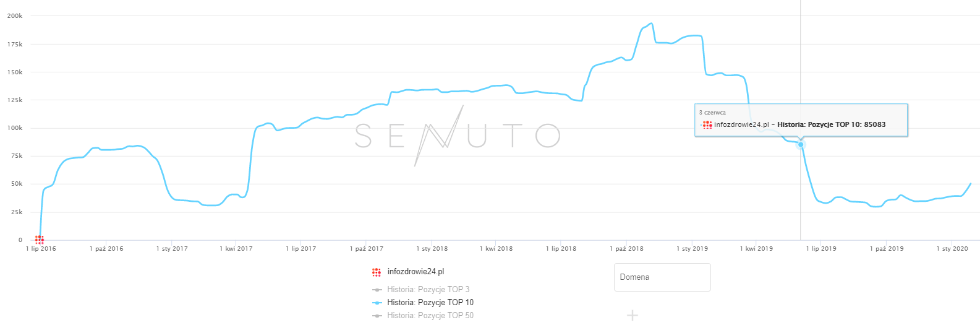
Task: Click the "1 sty 2019" x-axis label
Action: coord(692,249)
